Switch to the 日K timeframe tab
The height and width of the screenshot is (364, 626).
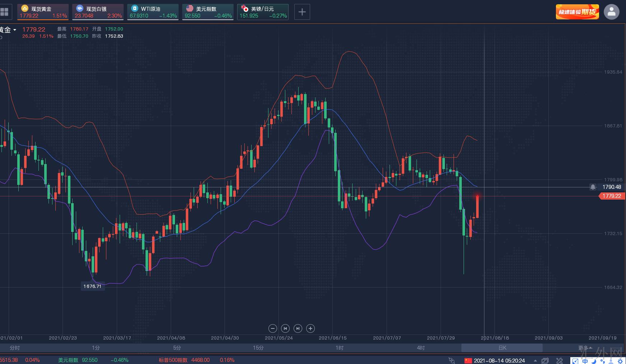click(502, 348)
